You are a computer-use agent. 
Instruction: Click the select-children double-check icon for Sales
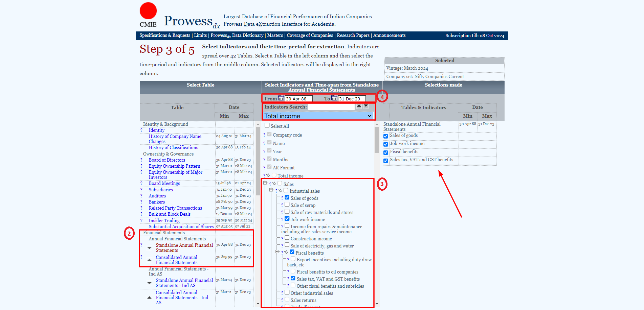click(274, 184)
